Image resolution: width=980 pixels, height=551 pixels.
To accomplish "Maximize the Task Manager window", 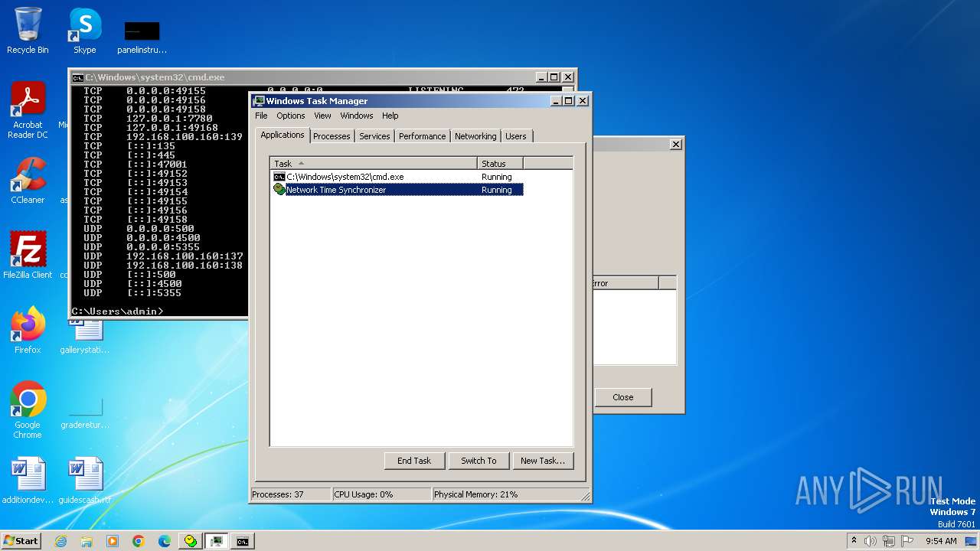I will point(568,101).
